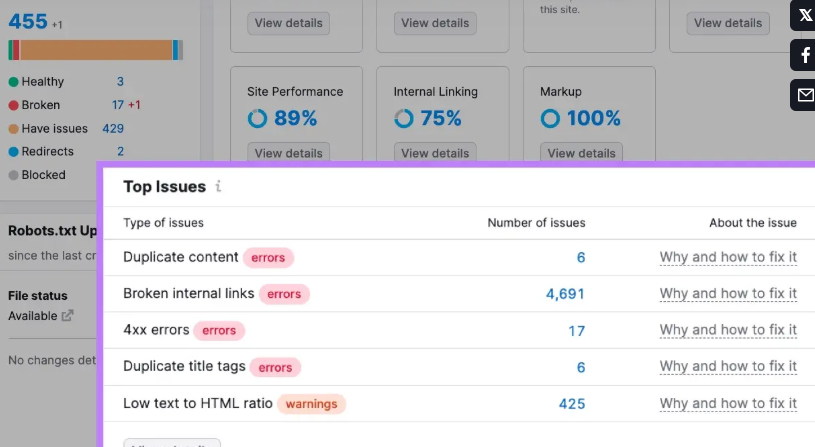Click the Healthy pages legend item

click(42, 82)
